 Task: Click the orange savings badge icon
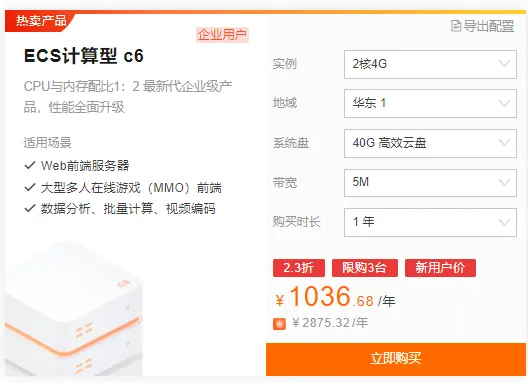click(x=279, y=324)
